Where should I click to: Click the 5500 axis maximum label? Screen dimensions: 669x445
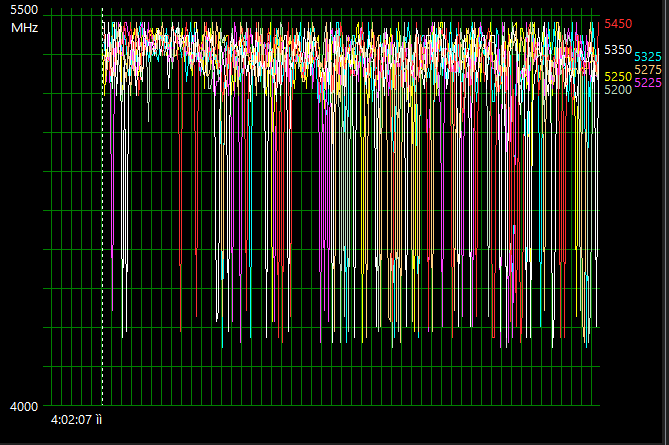tap(24, 10)
